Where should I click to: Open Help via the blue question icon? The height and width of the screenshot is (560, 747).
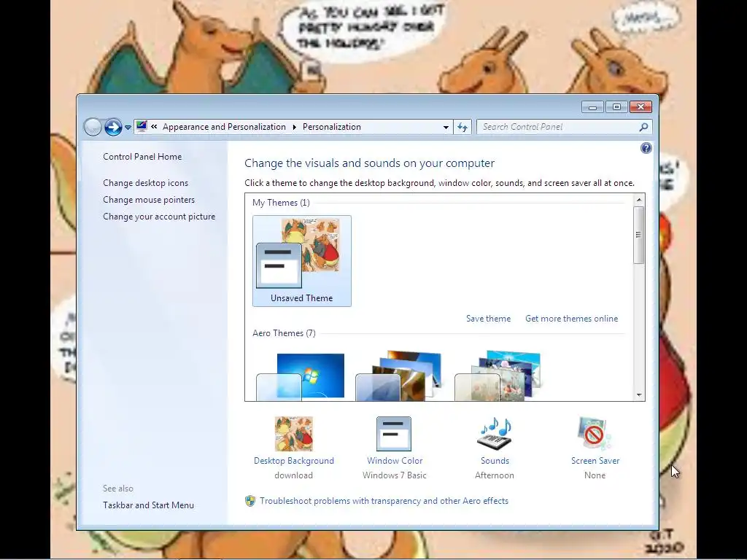pyautogui.click(x=646, y=148)
